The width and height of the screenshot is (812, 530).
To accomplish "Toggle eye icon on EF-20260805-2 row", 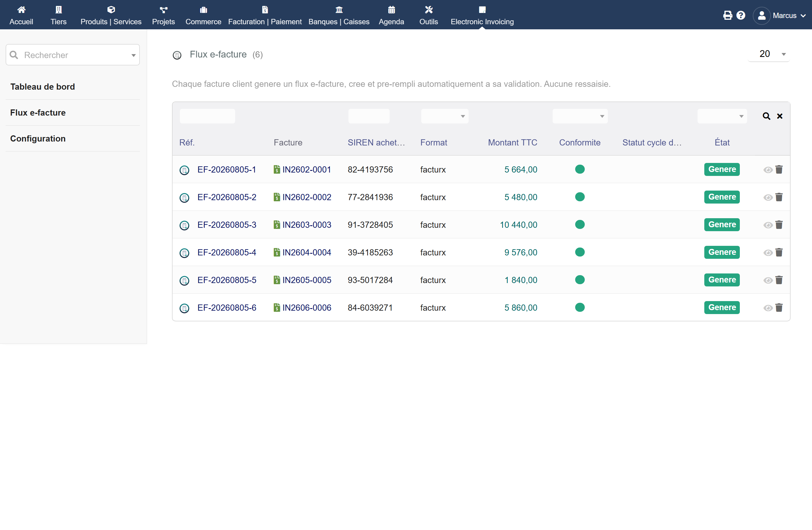I will click(768, 197).
